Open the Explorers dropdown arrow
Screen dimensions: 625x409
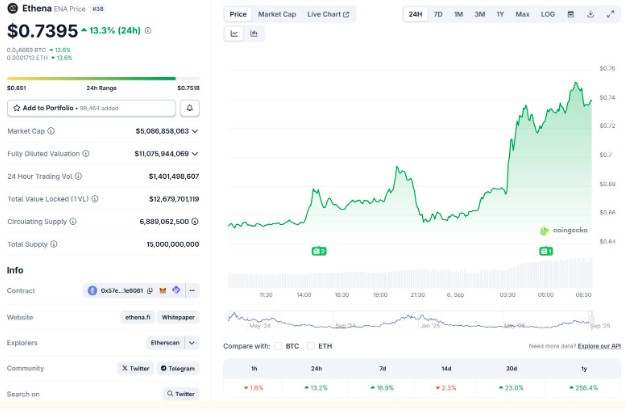(x=192, y=343)
